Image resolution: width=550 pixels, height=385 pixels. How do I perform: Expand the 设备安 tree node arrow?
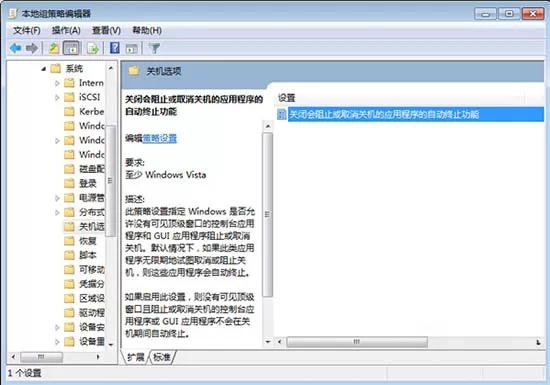(x=57, y=327)
